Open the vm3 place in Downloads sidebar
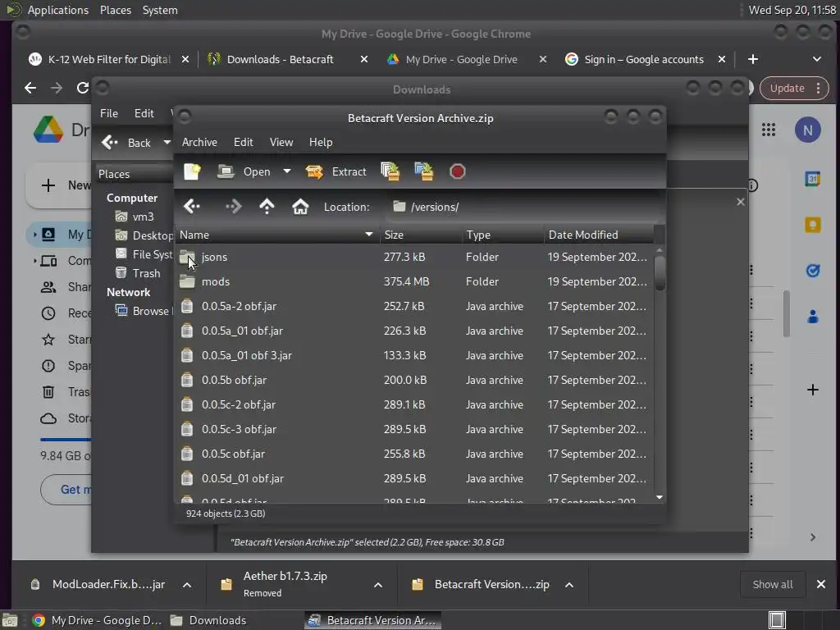The height and width of the screenshot is (630, 840). pyautogui.click(x=135, y=217)
